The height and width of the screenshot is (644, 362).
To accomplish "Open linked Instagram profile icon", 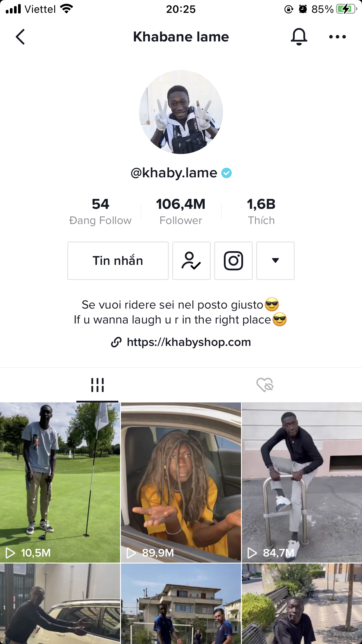I will (233, 261).
